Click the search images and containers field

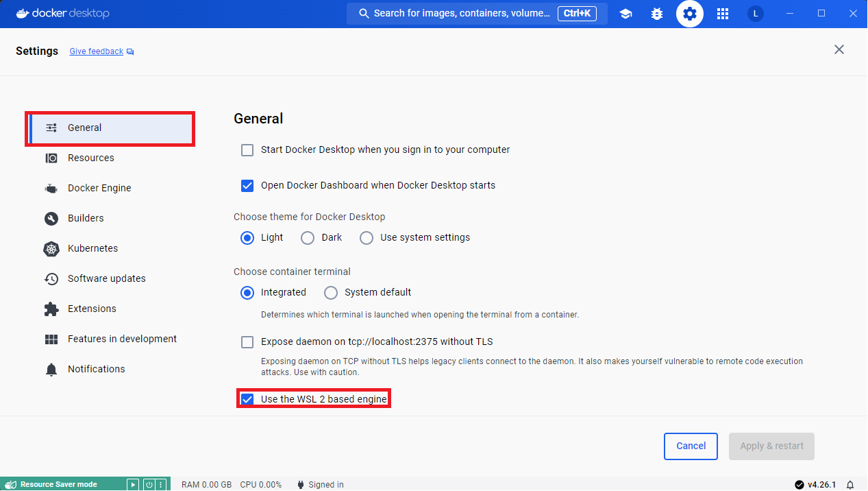pos(477,14)
